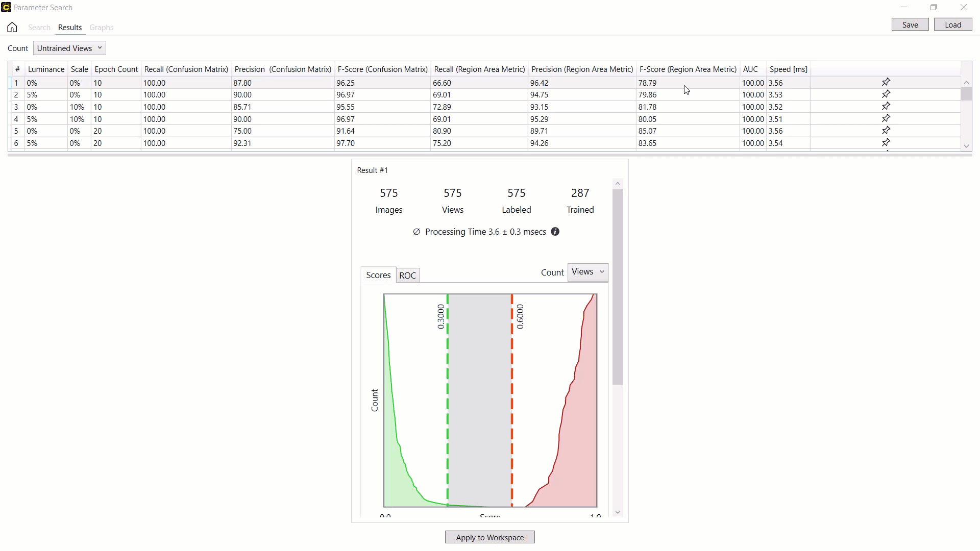Pin result row 2

point(886,94)
